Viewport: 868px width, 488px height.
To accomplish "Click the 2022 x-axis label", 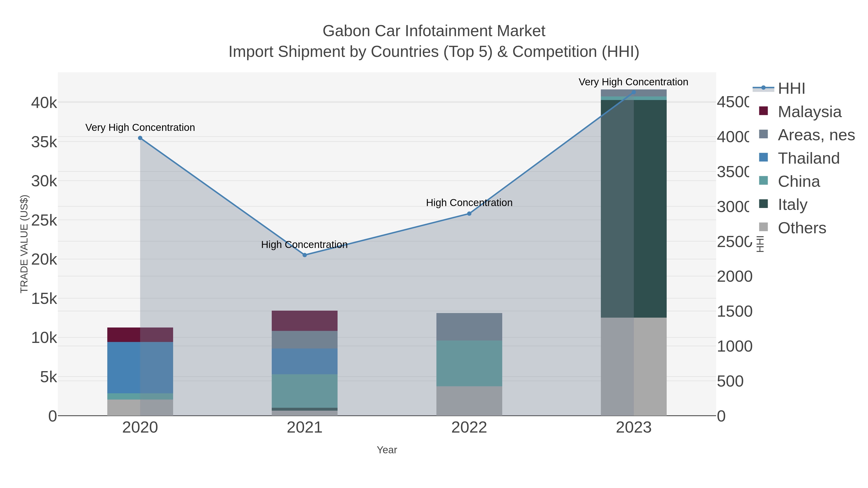I will [469, 428].
